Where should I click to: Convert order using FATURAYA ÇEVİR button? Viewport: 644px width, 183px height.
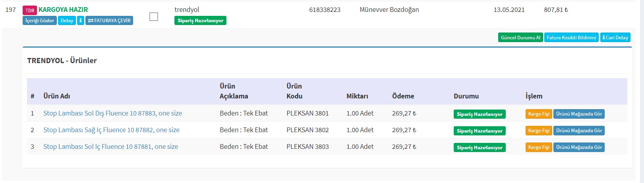point(109,21)
